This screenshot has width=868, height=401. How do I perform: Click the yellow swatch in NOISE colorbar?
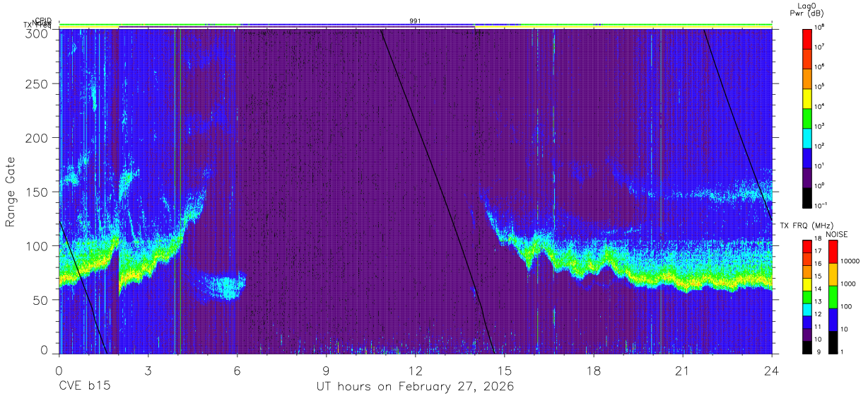[833, 274]
